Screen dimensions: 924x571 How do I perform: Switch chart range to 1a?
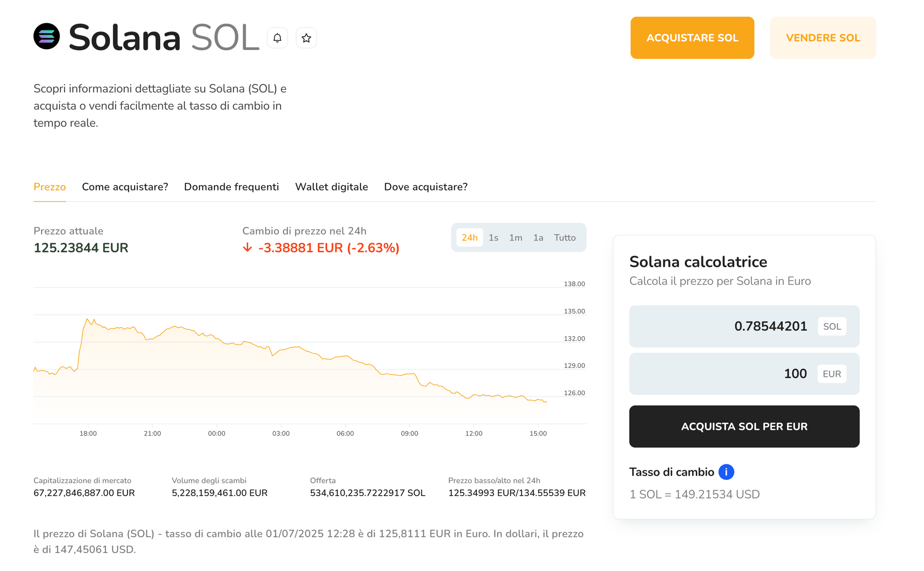(x=538, y=238)
